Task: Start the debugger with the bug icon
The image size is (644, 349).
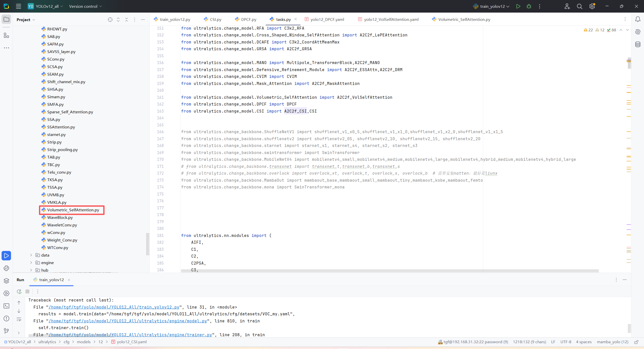Action: pos(529,6)
